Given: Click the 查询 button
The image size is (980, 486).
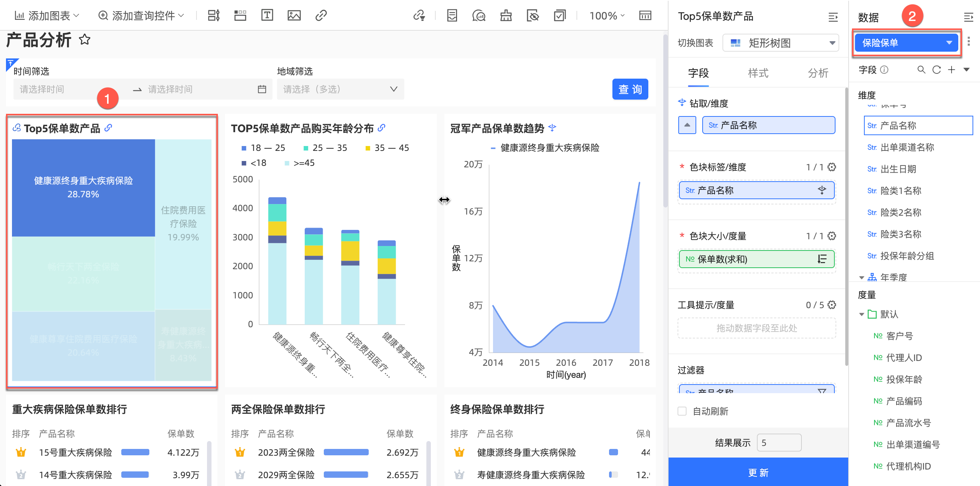Looking at the screenshot, I should pyautogui.click(x=630, y=89).
